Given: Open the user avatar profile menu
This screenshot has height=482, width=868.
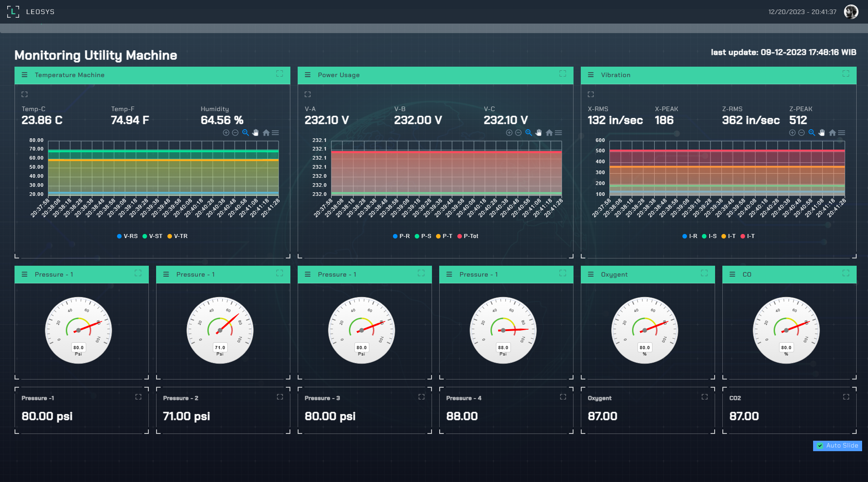Looking at the screenshot, I should click(851, 12).
